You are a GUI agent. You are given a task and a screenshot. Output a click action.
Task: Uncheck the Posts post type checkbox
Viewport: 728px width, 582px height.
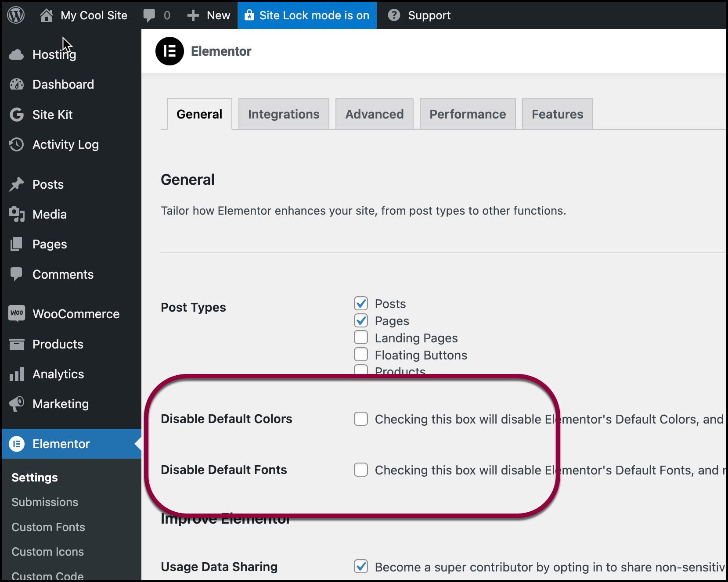pos(361,303)
